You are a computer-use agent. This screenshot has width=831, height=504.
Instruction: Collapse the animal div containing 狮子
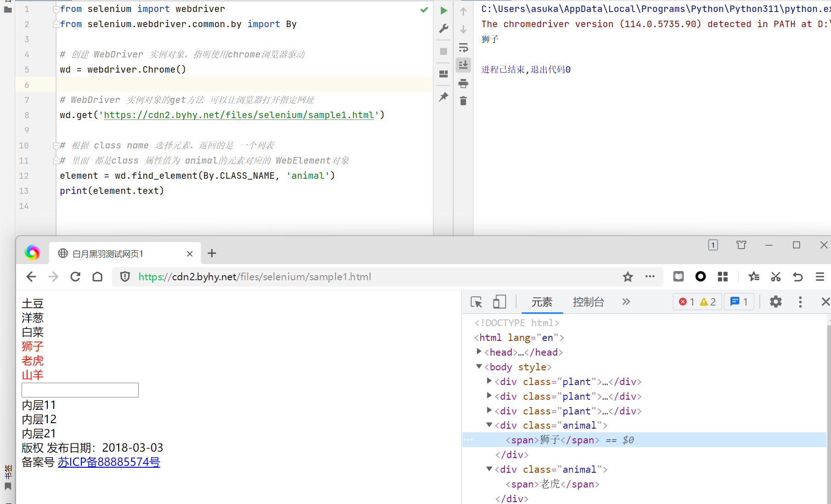[489, 425]
